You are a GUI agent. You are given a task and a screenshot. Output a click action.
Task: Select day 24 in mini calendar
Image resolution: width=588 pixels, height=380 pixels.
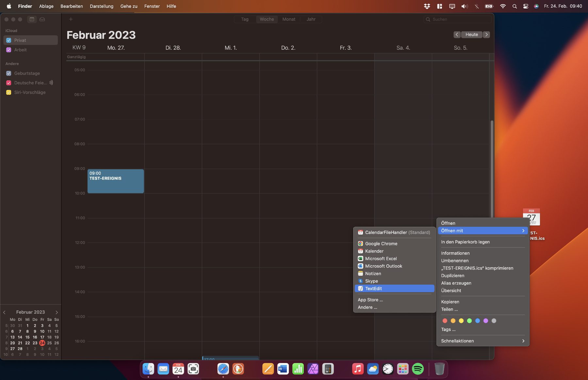(x=42, y=343)
